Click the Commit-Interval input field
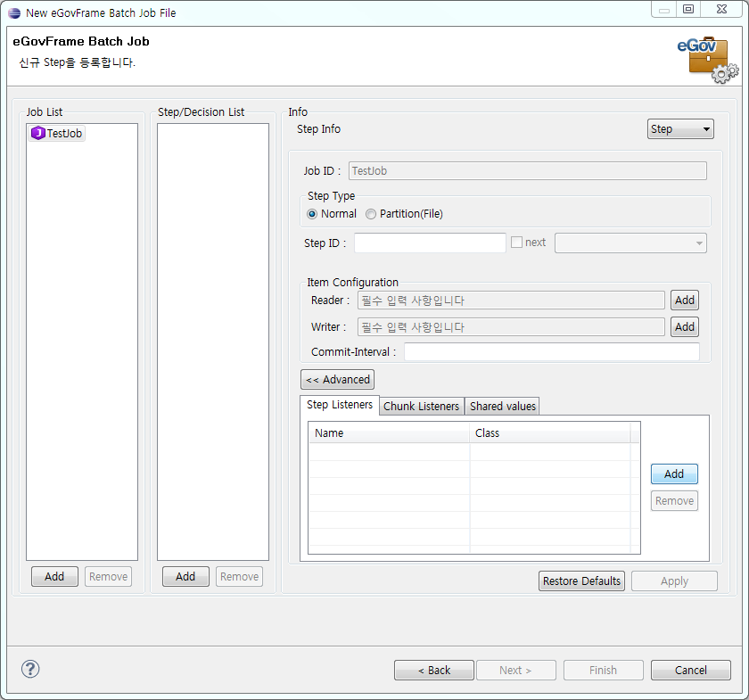This screenshot has width=749, height=700. [552, 352]
